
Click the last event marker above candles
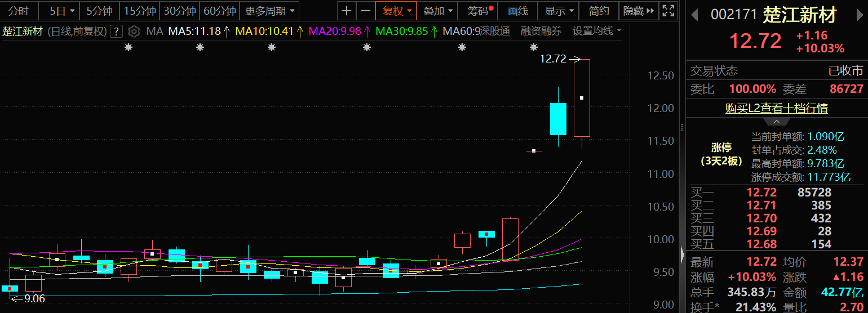pos(534,48)
